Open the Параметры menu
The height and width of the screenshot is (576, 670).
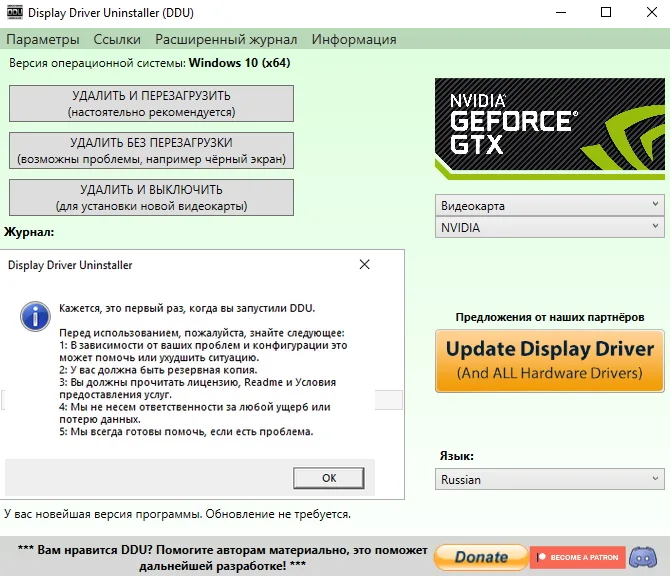[x=43, y=39]
